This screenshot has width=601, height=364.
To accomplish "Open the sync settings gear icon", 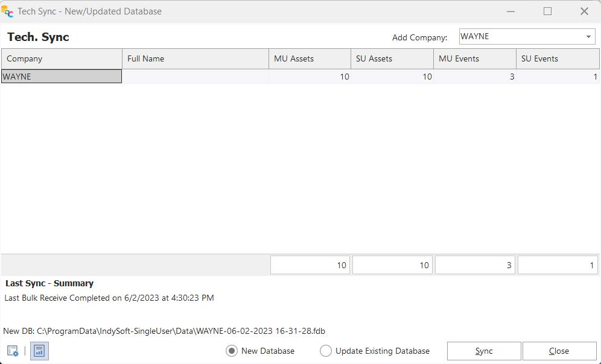I will point(13,351).
